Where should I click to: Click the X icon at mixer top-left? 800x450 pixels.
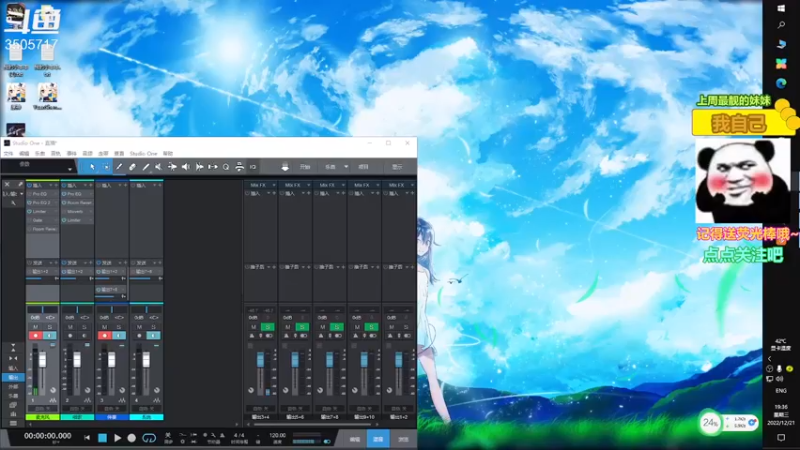point(7,184)
